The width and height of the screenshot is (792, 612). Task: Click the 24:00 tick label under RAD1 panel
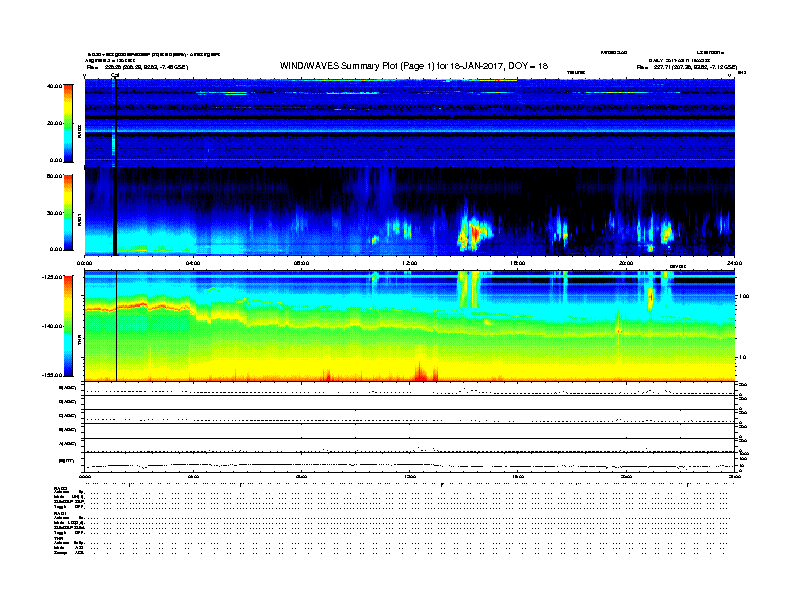[x=734, y=263]
